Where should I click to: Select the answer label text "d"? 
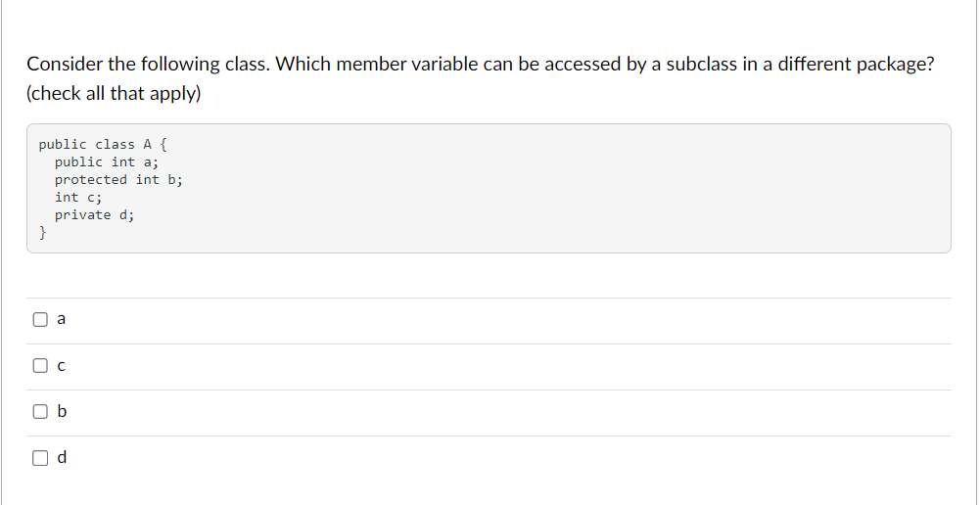tap(62, 457)
